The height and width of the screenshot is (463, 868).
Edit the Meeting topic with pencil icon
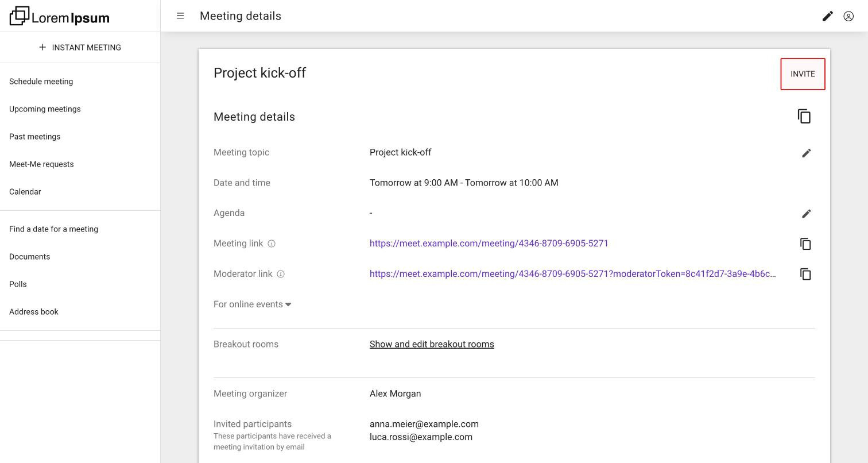[806, 153]
